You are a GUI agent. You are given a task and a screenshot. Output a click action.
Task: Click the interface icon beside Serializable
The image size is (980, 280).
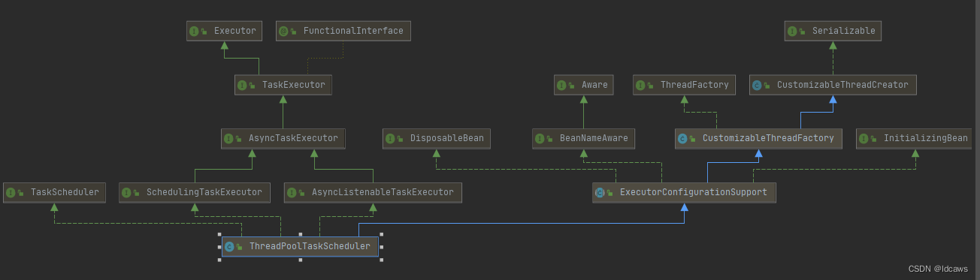pyautogui.click(x=793, y=32)
